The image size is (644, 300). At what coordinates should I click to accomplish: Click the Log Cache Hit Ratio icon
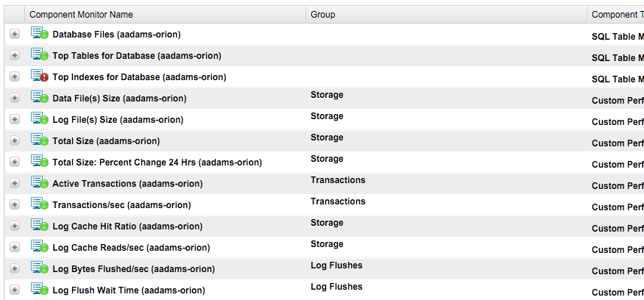(x=38, y=226)
